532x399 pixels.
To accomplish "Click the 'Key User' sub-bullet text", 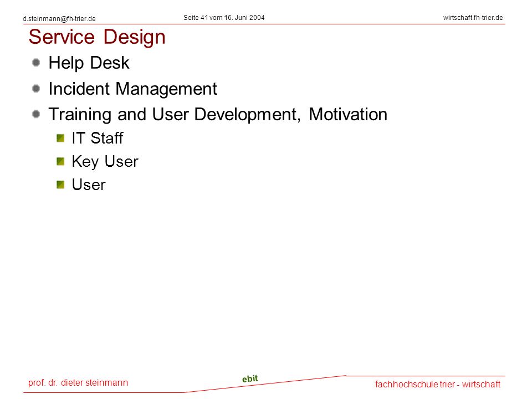I will click(105, 161).
